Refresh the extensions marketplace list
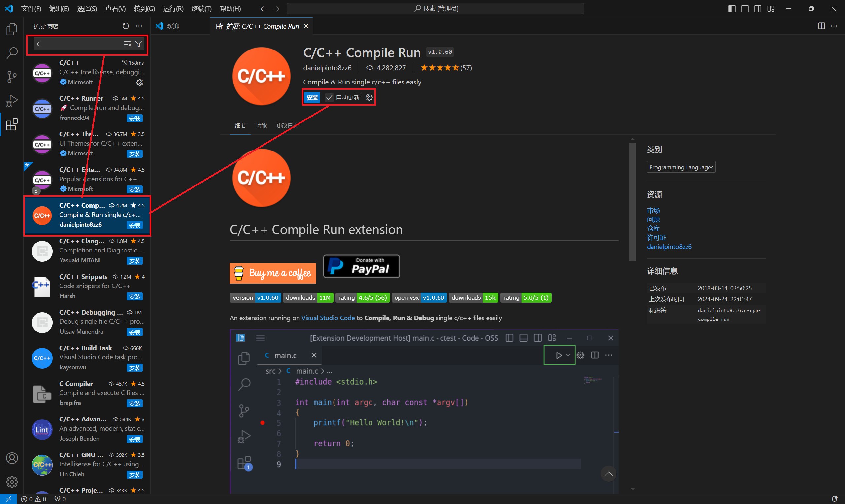 pyautogui.click(x=126, y=26)
